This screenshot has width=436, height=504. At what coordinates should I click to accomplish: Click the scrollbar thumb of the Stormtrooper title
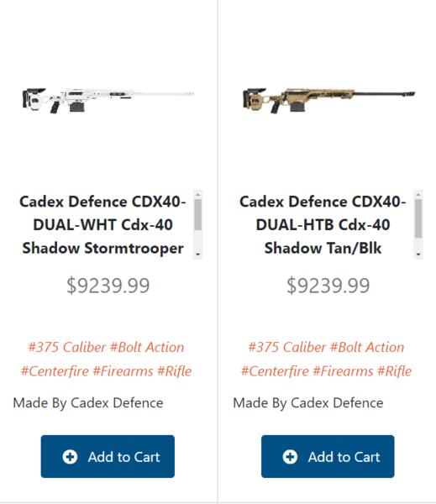[x=197, y=215]
